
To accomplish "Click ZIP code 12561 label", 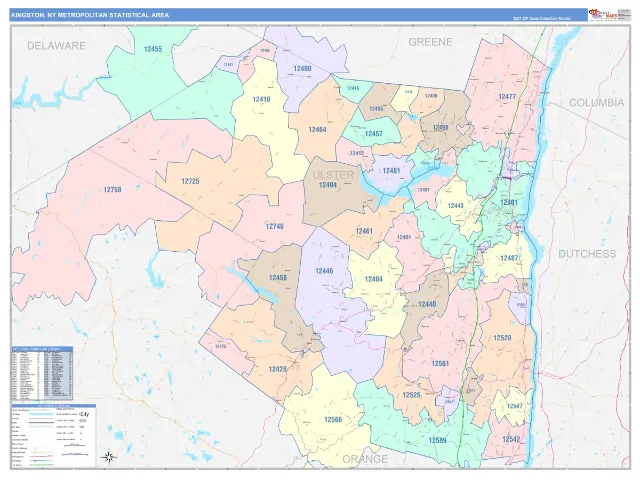I will [440, 363].
